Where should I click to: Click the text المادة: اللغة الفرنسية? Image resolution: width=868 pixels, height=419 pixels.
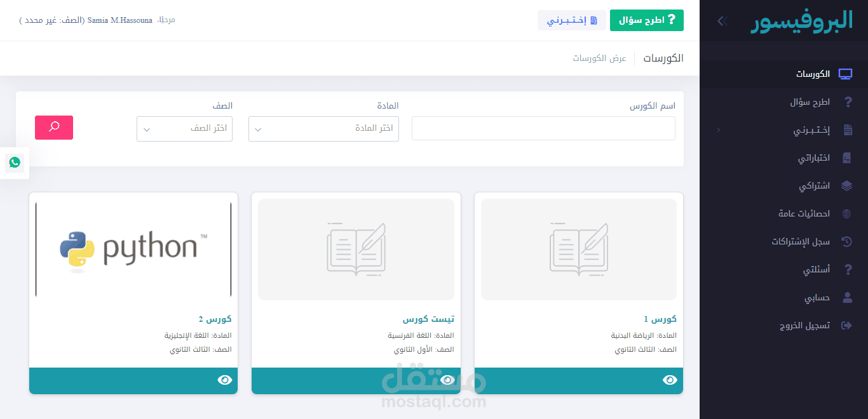[421, 335]
